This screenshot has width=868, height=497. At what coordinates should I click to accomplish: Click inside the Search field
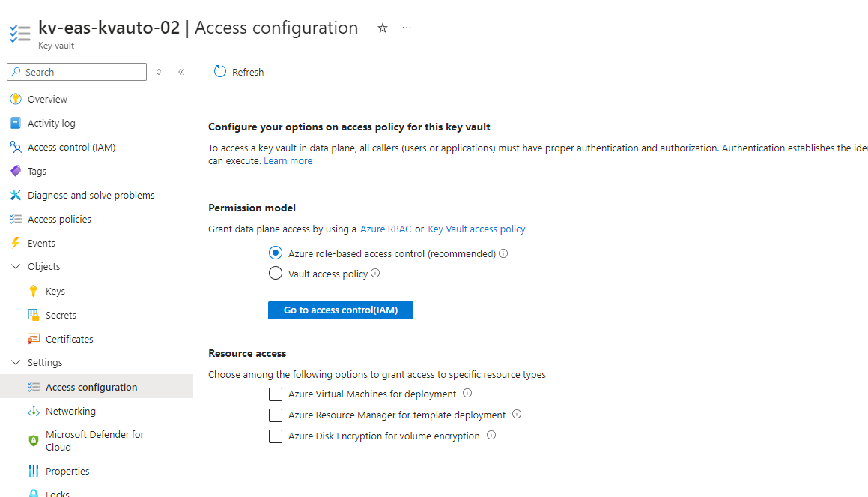76,71
